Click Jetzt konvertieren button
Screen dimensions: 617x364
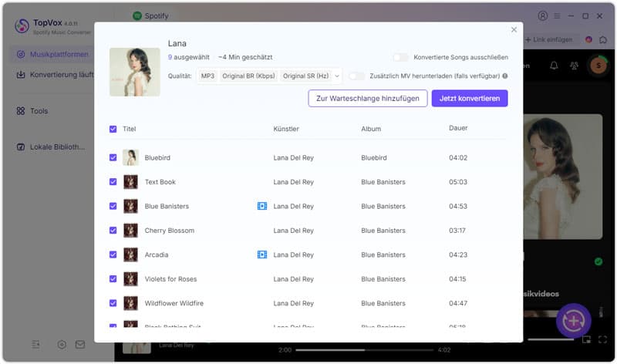[470, 99]
